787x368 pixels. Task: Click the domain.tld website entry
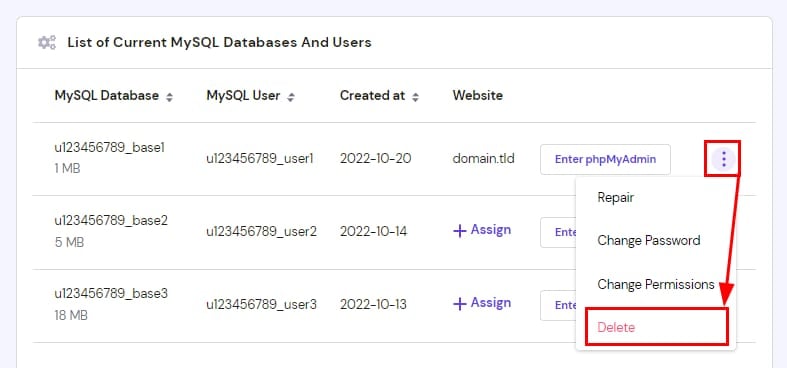coord(483,159)
